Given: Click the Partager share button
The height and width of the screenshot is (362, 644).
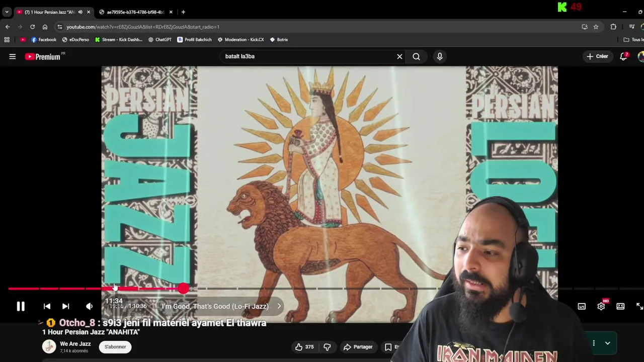Looking at the screenshot, I should (358, 347).
